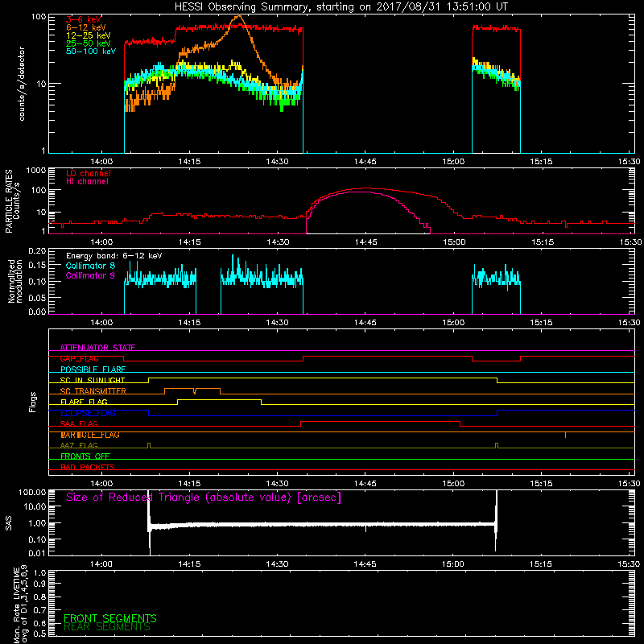Click the PARTICLE RATES Counts/s axis label
Image resolution: width=644 pixels, height=644 pixels.
point(12,201)
